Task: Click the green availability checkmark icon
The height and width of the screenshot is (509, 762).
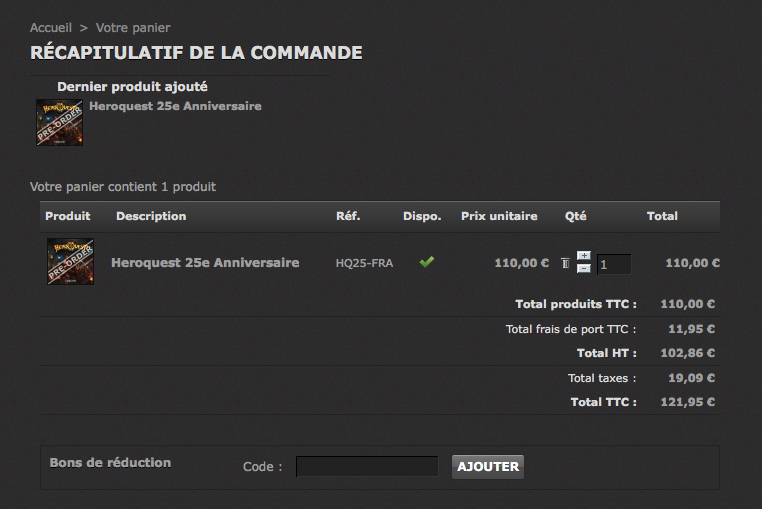Action: tap(426, 262)
